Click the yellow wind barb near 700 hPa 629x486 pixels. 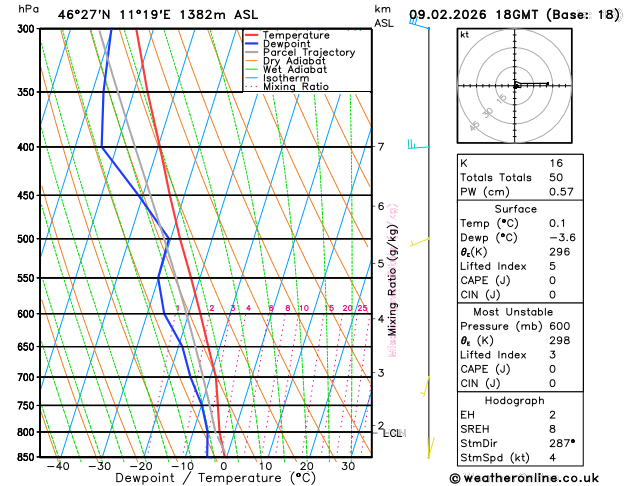(425, 386)
